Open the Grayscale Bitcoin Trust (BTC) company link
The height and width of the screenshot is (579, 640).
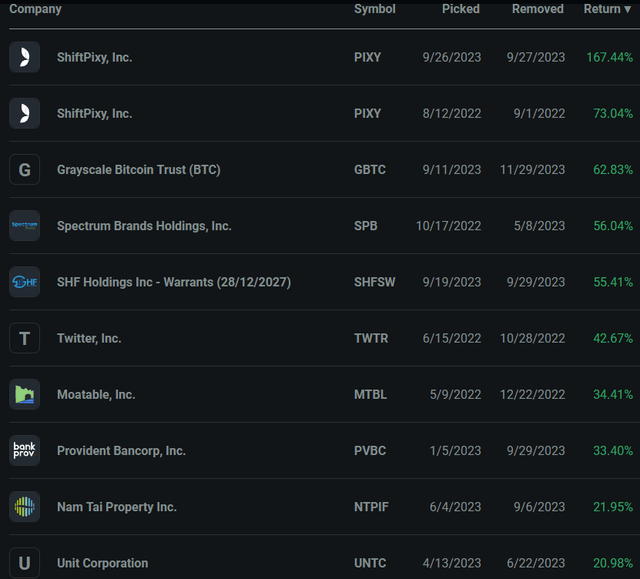point(138,170)
